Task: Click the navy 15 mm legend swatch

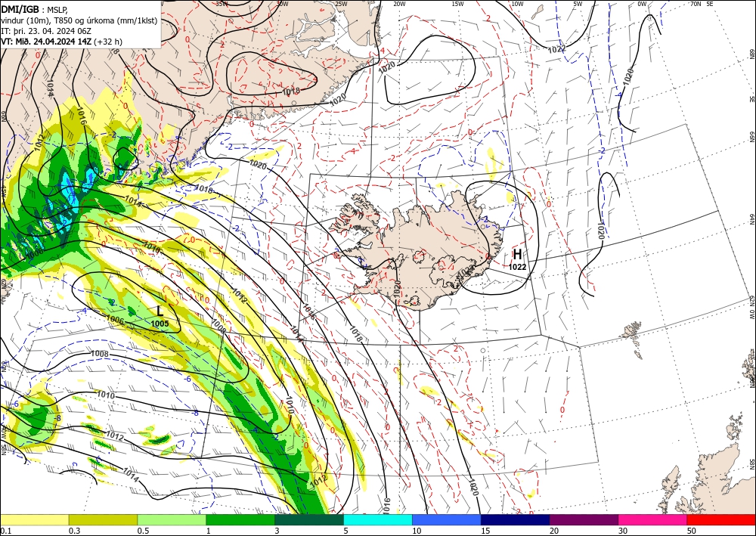Action: pyautogui.click(x=516, y=519)
